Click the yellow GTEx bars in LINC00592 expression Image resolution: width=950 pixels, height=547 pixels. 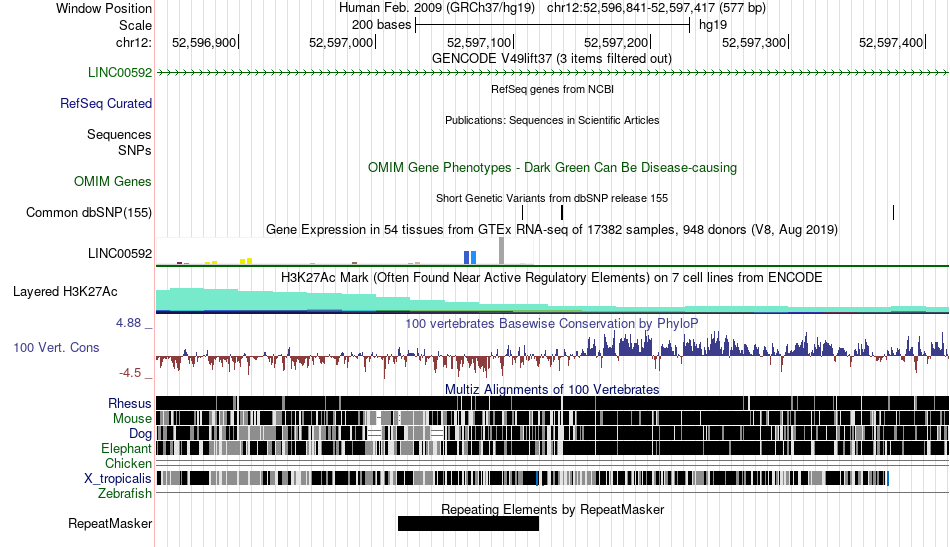click(246, 261)
